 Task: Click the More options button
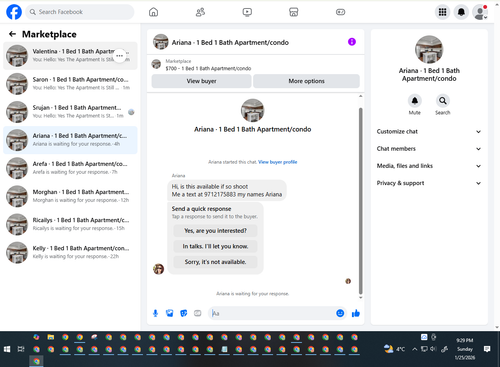point(306,81)
